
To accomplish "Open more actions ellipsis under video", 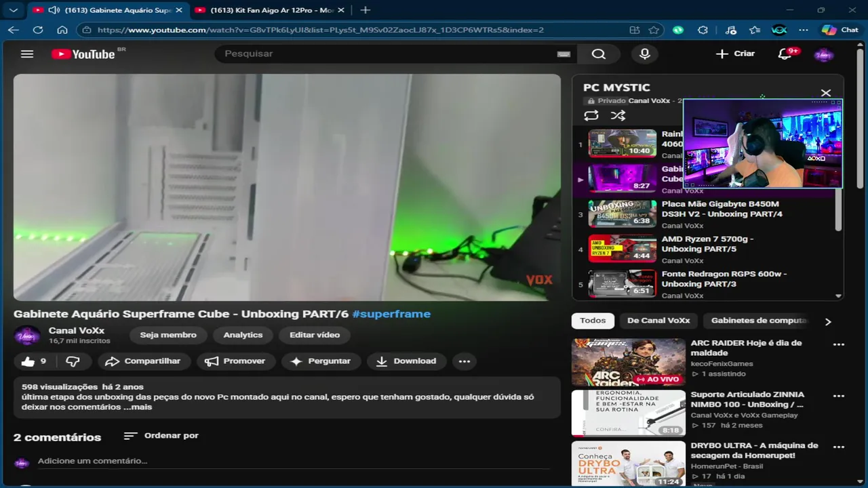I will click(465, 361).
